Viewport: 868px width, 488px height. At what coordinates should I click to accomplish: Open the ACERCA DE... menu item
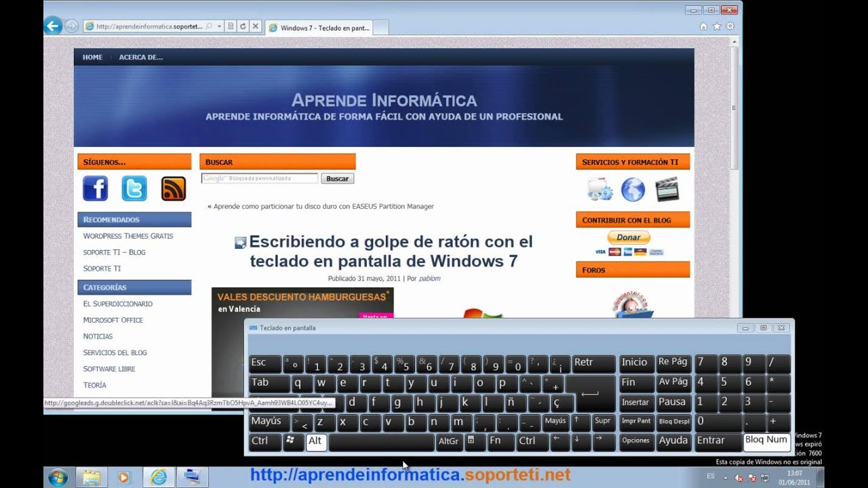(141, 57)
